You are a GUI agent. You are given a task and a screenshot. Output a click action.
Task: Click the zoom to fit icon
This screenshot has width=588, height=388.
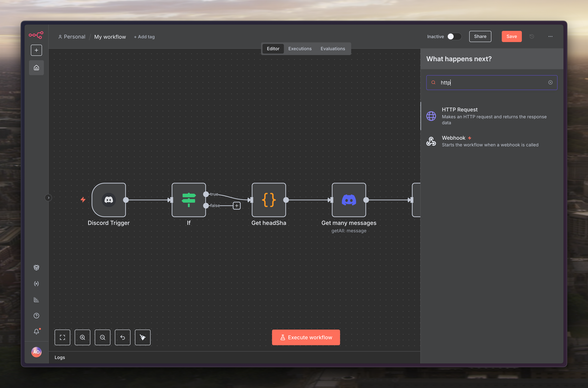pos(62,337)
